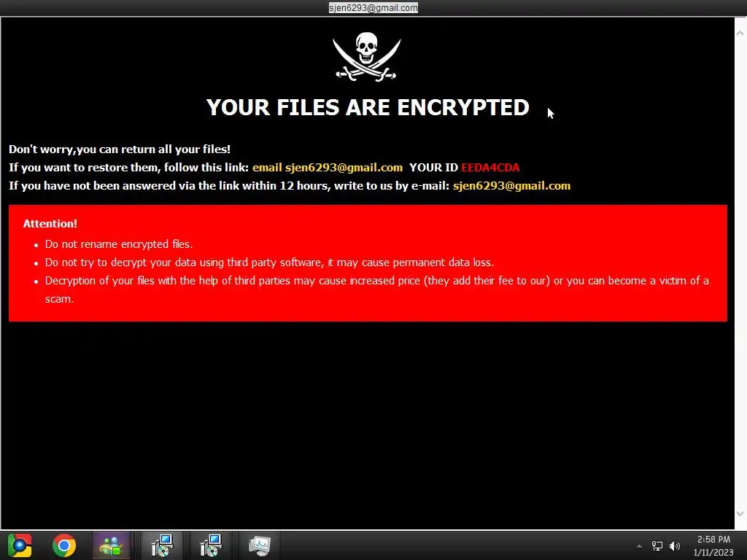Viewport: 747px width, 560px height.
Task: Open the clock showing 2:58 PM
Action: [713, 545]
